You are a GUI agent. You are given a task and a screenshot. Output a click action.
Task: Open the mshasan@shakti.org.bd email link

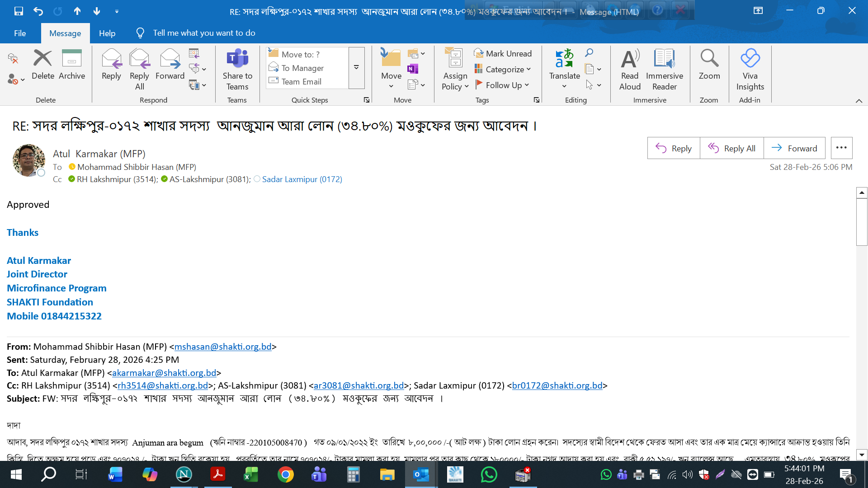pyautogui.click(x=223, y=347)
